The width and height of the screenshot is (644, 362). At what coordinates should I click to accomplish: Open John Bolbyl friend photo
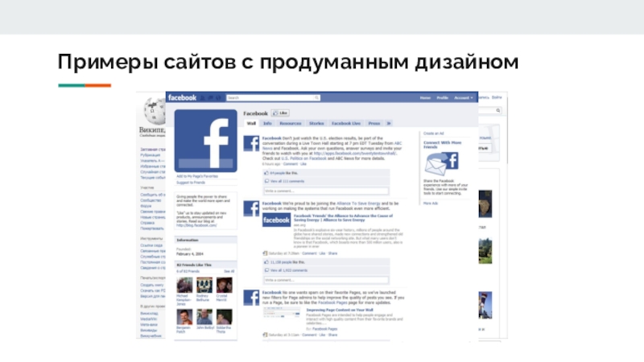[x=204, y=317]
